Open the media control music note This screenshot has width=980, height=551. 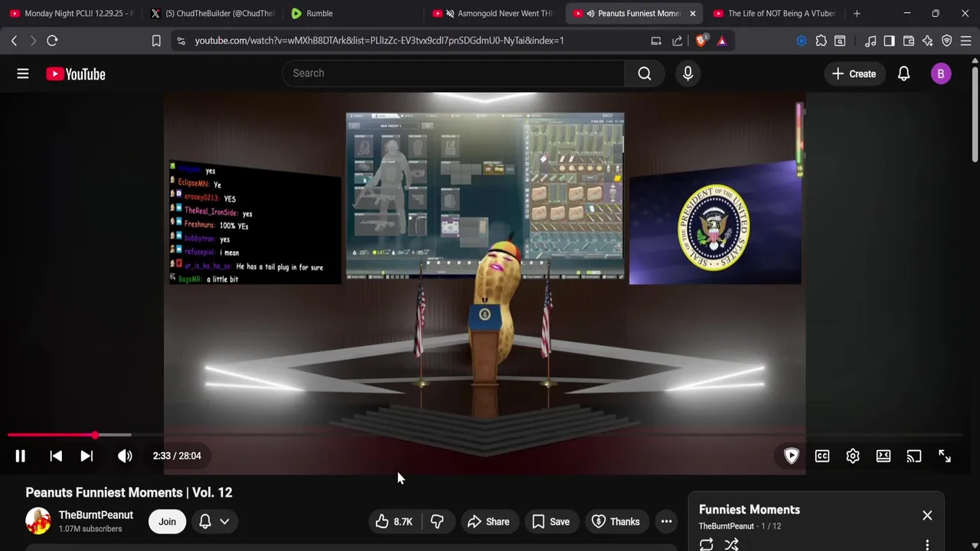871,41
